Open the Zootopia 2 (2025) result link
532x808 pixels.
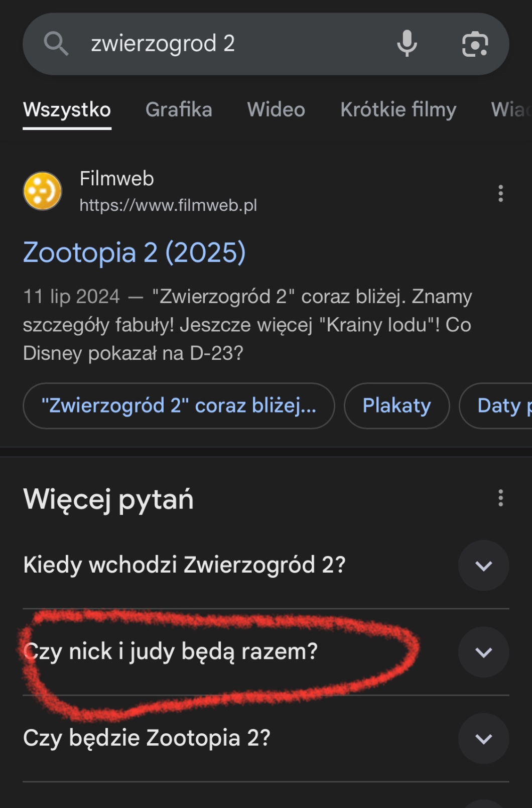point(135,252)
